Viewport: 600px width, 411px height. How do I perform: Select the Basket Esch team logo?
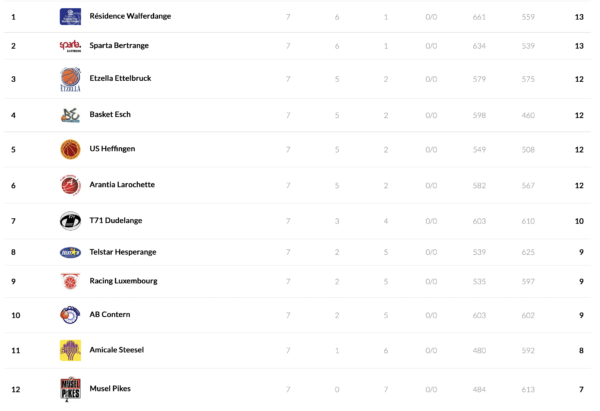click(70, 115)
